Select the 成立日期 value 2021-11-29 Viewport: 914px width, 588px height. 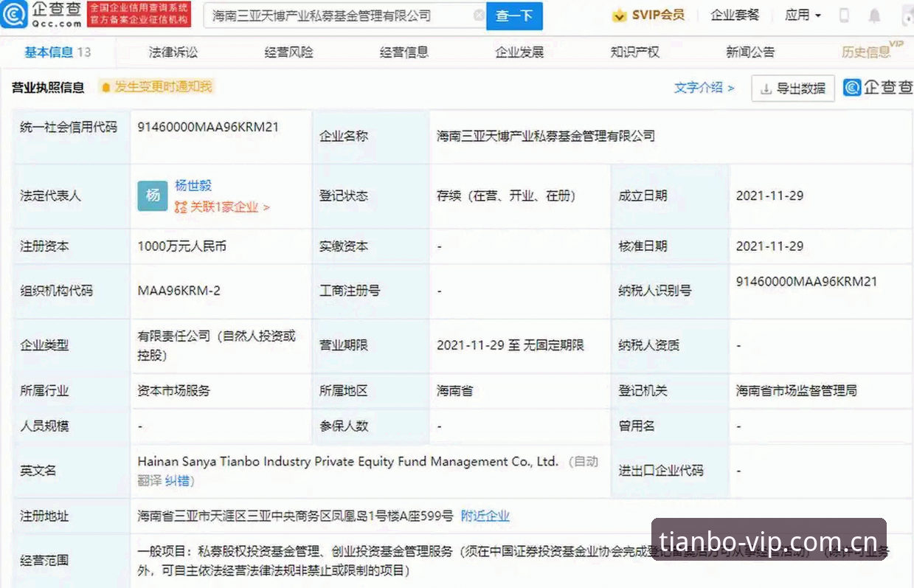(x=769, y=196)
